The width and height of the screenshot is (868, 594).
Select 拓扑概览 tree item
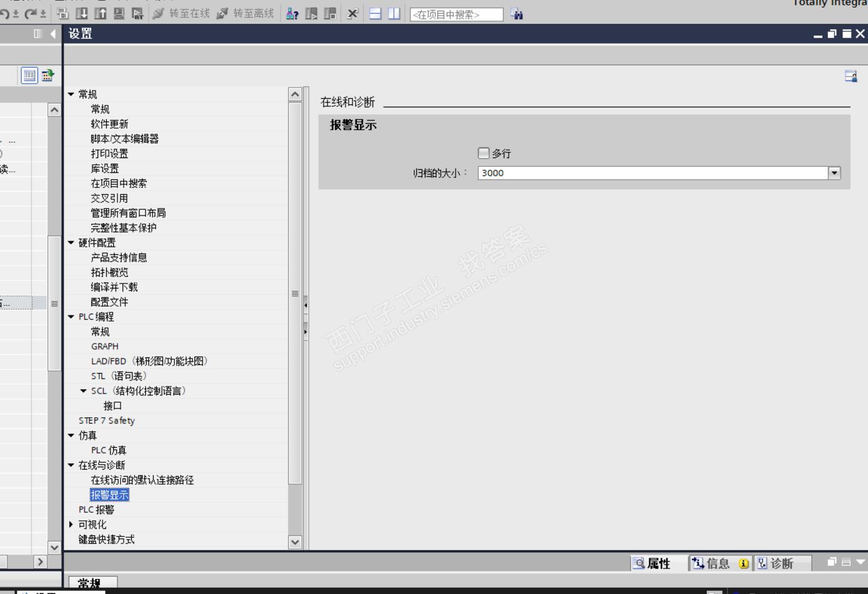click(109, 272)
